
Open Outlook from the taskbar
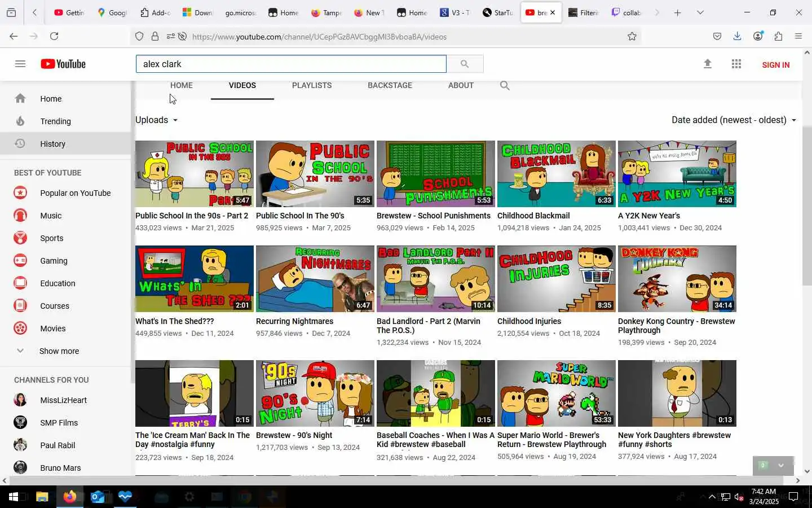(98, 497)
